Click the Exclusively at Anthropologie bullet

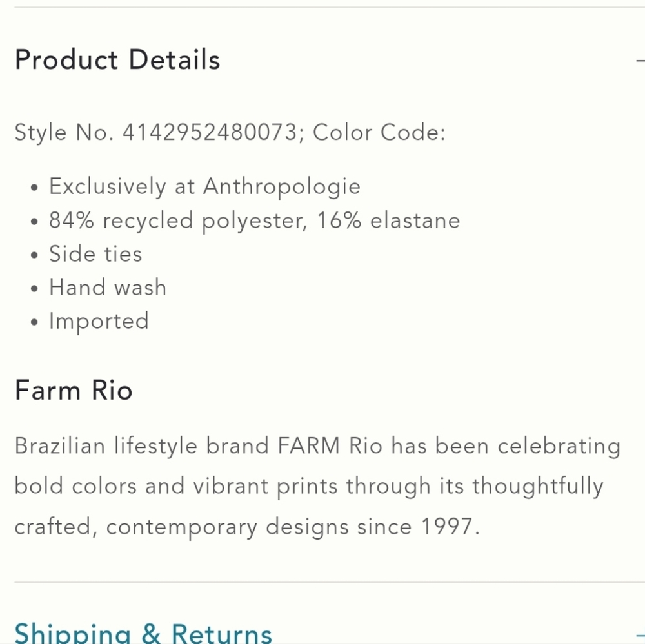(x=204, y=186)
